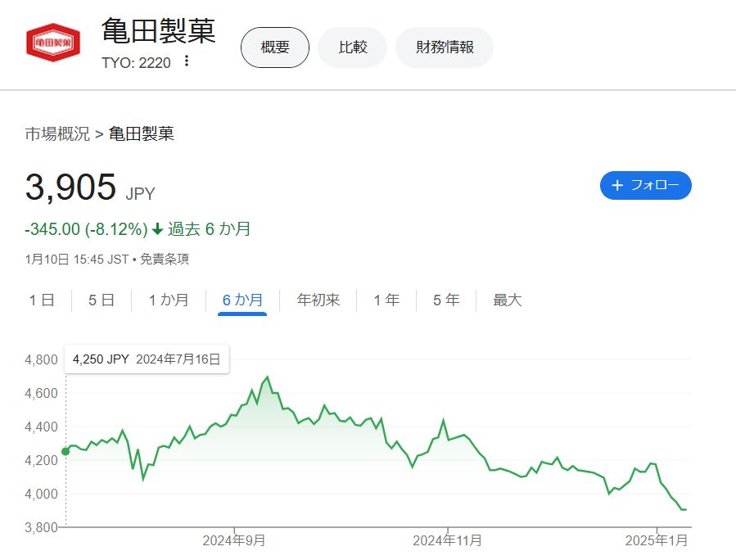The image size is (736, 560).
Task: Go to the 市場概況 breadcrumb link
Action: click(57, 133)
